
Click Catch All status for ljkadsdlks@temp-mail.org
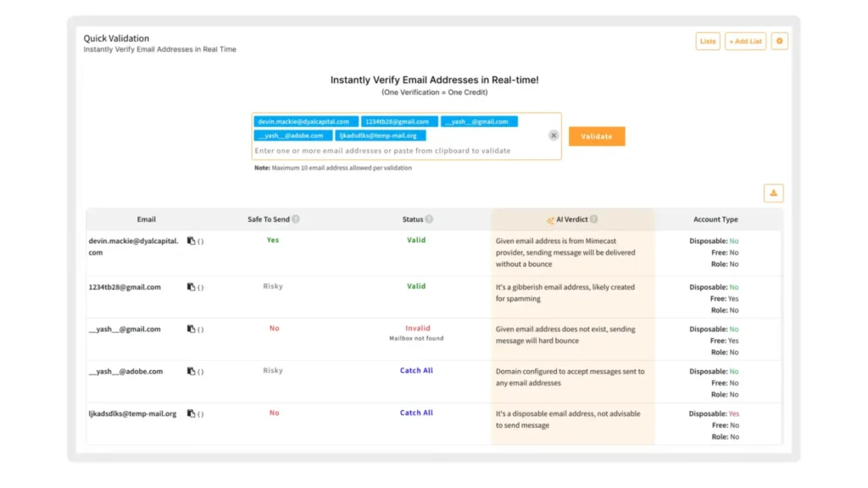(416, 413)
